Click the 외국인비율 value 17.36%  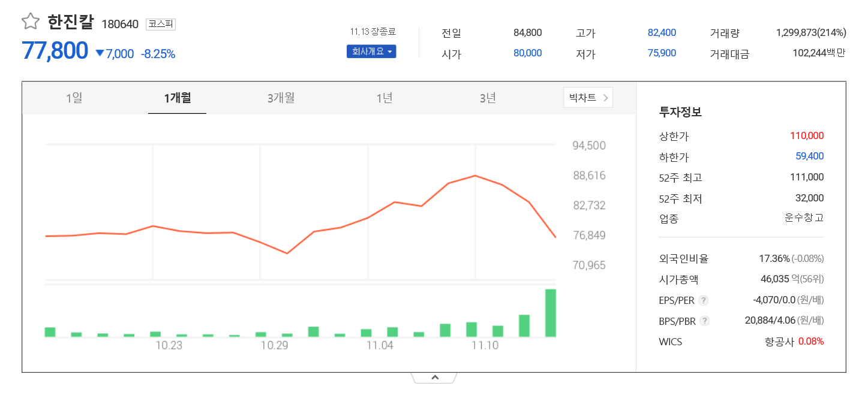774,258
